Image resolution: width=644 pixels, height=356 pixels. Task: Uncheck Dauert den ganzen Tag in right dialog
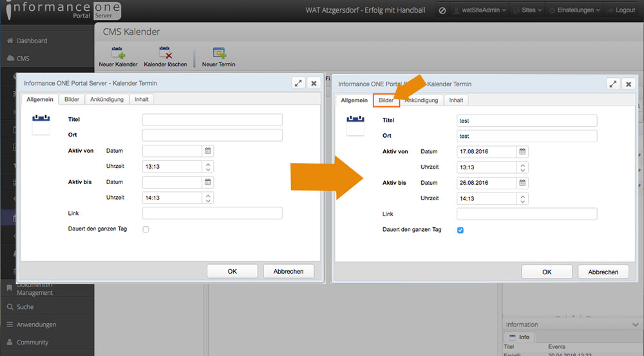pyautogui.click(x=460, y=230)
